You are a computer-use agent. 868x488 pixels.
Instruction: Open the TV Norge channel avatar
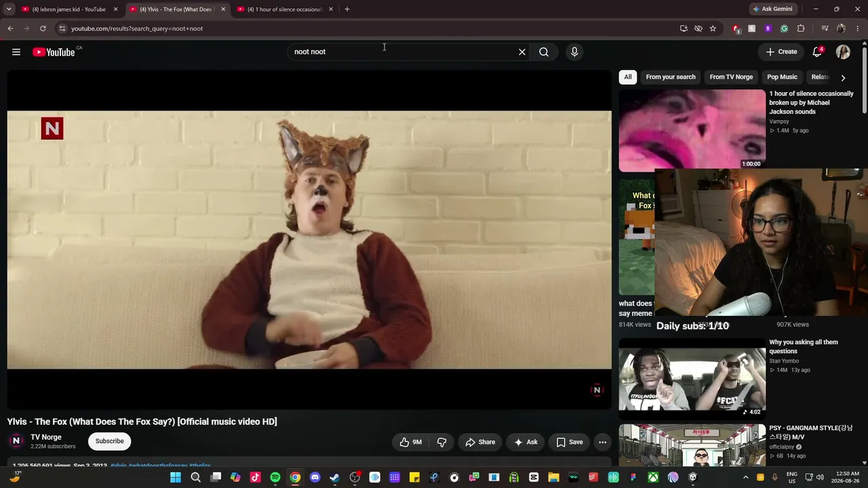click(x=16, y=441)
